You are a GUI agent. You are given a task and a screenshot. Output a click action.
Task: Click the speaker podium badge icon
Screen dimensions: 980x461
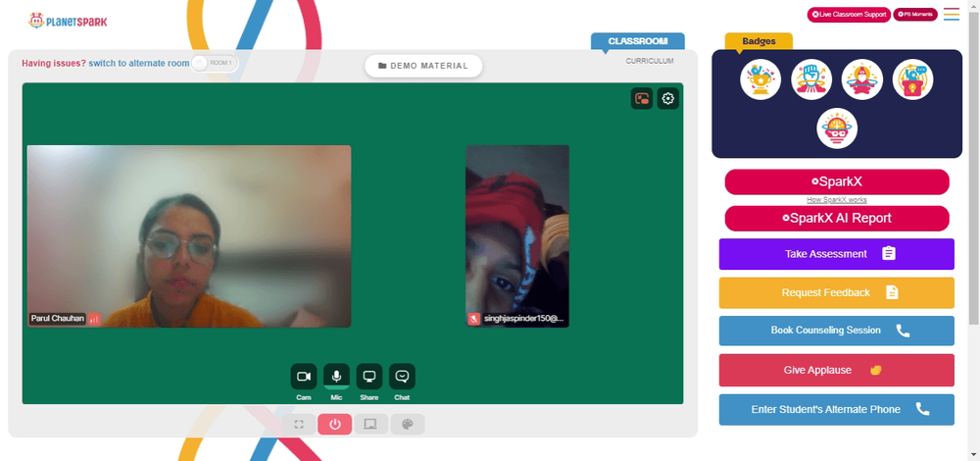912,79
